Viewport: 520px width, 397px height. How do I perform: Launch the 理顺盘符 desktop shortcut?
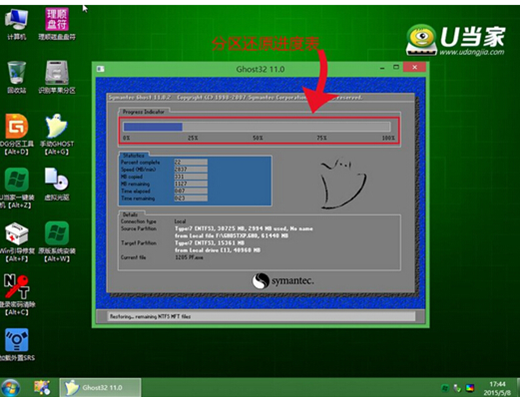[x=57, y=24]
